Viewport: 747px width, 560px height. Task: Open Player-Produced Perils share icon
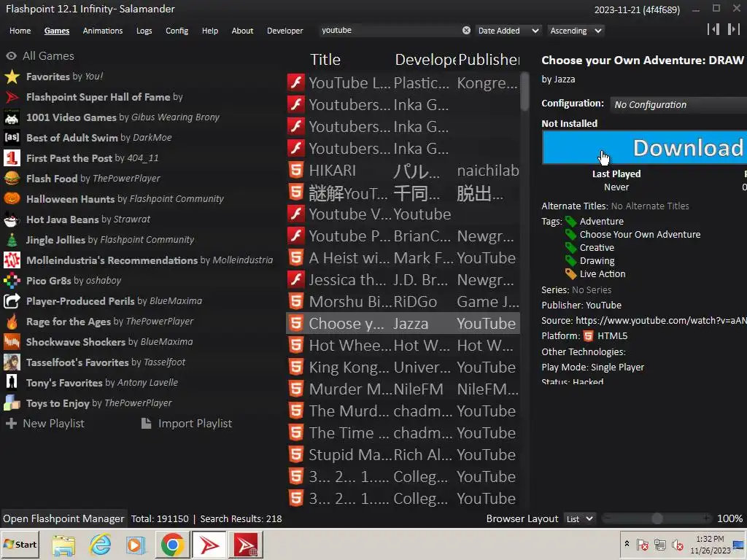pos(12,301)
